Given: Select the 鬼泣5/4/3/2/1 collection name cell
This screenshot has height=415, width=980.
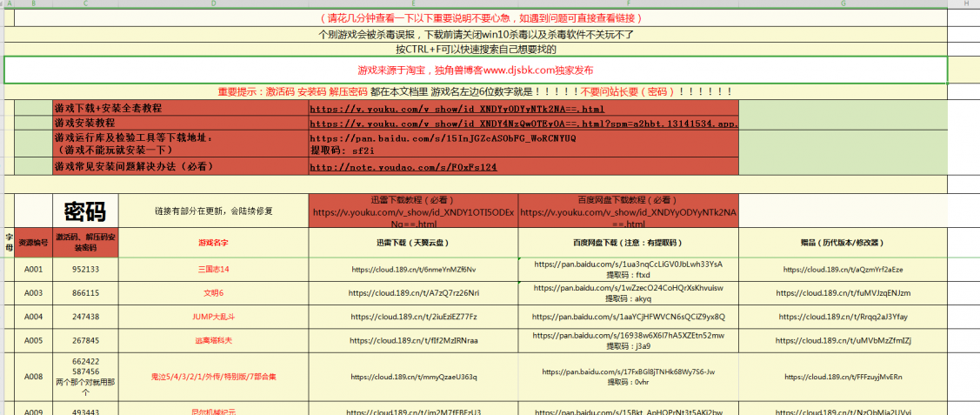Looking at the screenshot, I should click(x=213, y=377).
